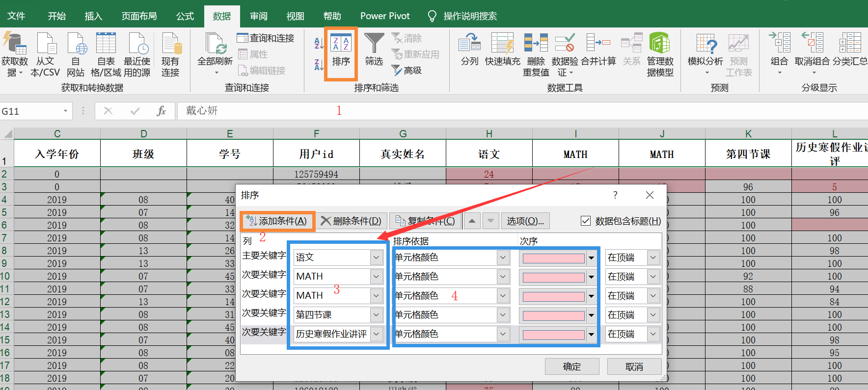868x390 pixels.
Task: Open the 文件 (File) tab
Action: click(16, 16)
